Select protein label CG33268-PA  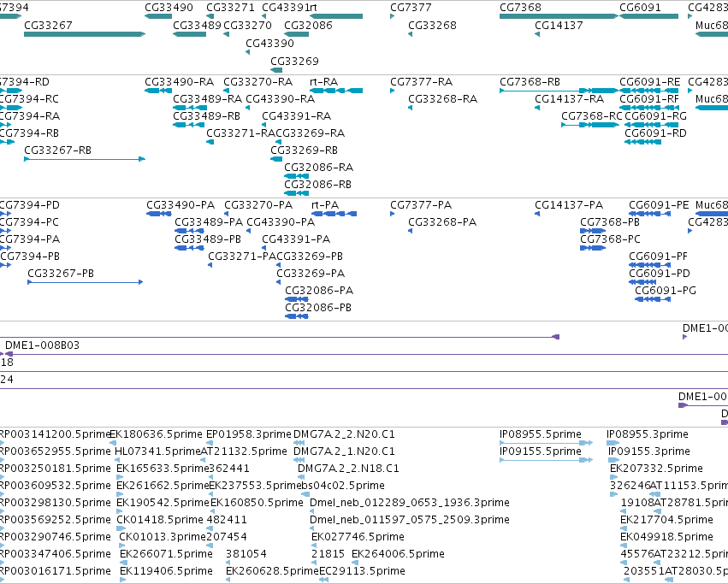(x=442, y=222)
